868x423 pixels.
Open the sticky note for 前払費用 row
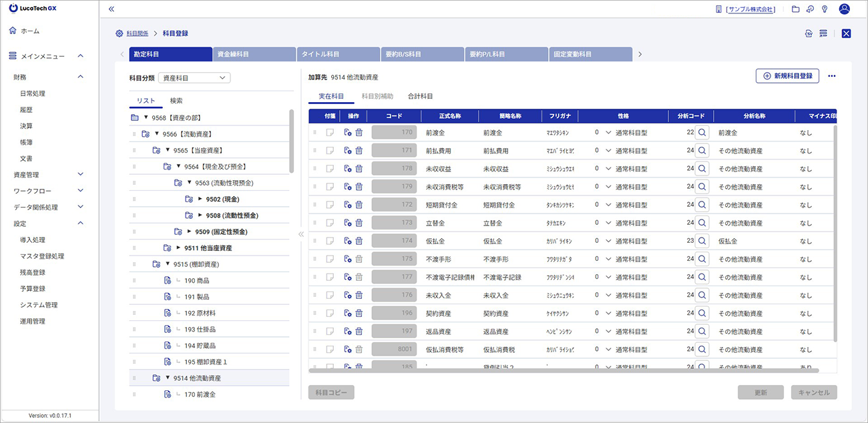330,151
